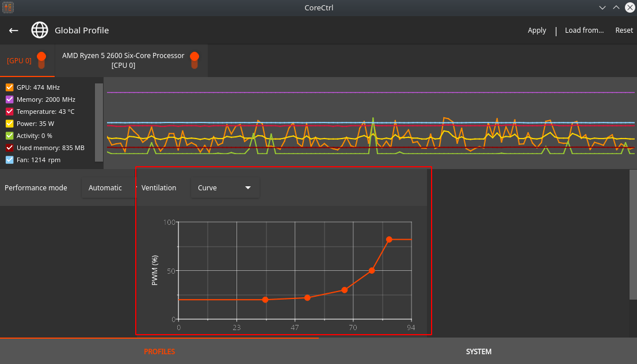Click the window maximize chevron button

[616, 7]
